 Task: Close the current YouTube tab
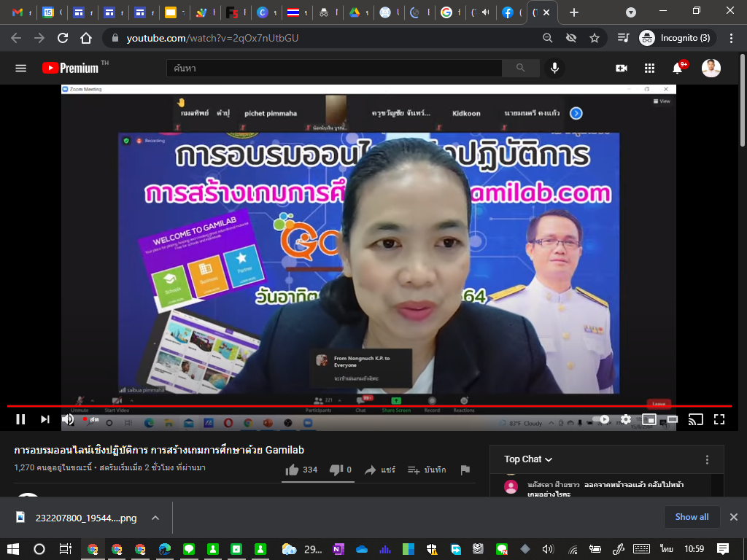[546, 13]
